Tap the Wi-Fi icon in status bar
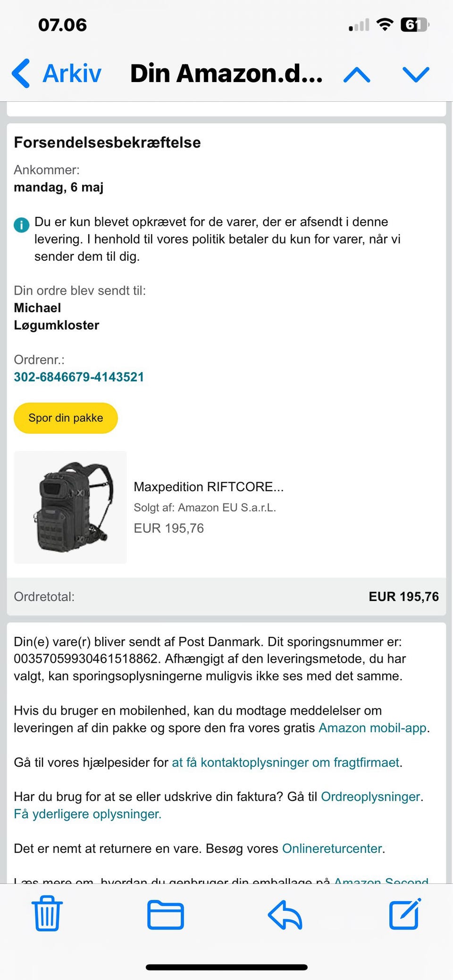The image size is (453, 980). coord(384,25)
